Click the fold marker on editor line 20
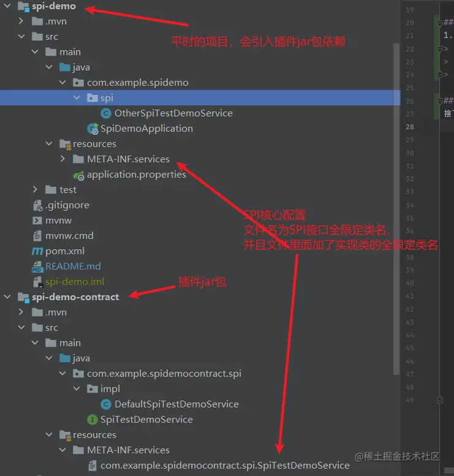 point(439,23)
